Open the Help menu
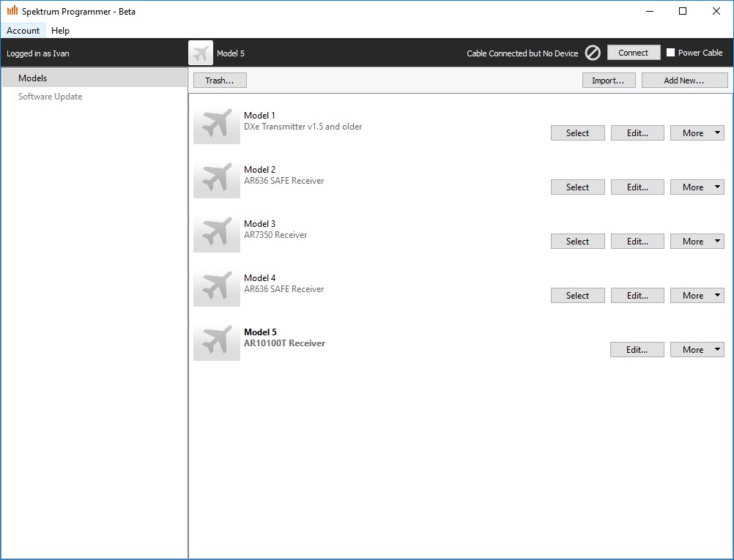 [x=61, y=31]
